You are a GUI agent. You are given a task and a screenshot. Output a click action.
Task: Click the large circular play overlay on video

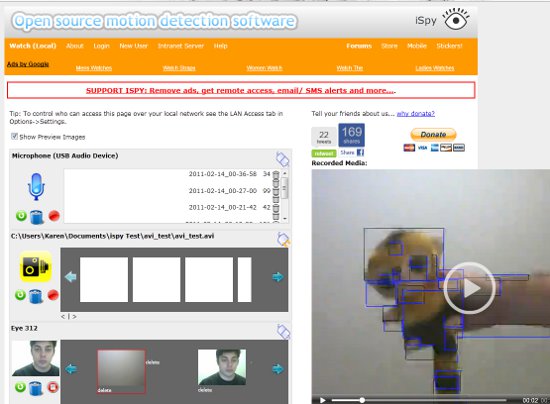tap(470, 288)
